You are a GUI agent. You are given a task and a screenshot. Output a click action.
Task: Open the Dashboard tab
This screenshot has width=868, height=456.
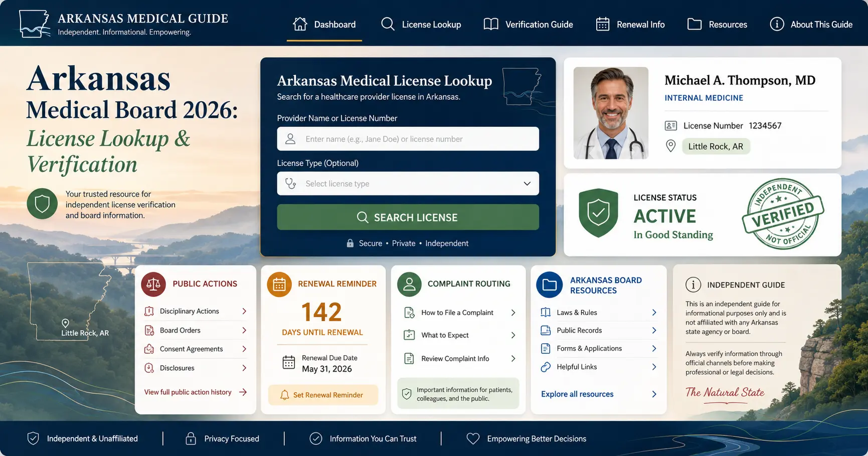[x=324, y=24]
